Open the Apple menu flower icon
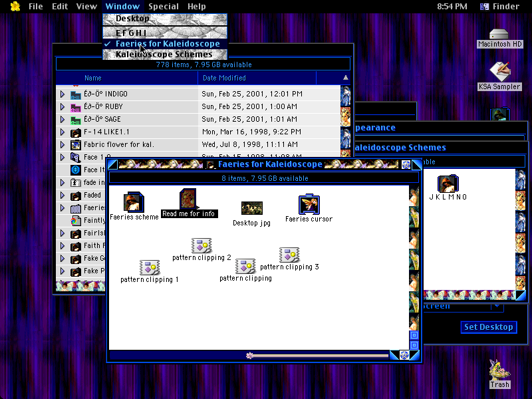The height and width of the screenshot is (399, 532). coord(15,6)
